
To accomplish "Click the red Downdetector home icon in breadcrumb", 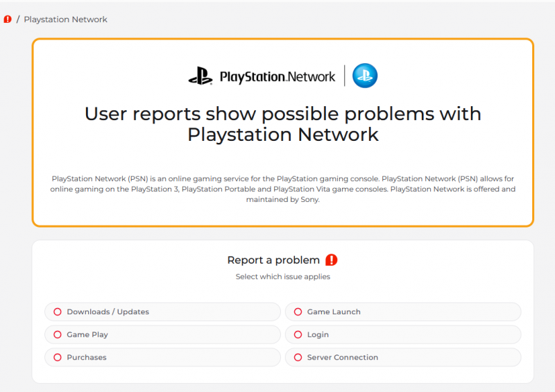I will click(x=8, y=19).
